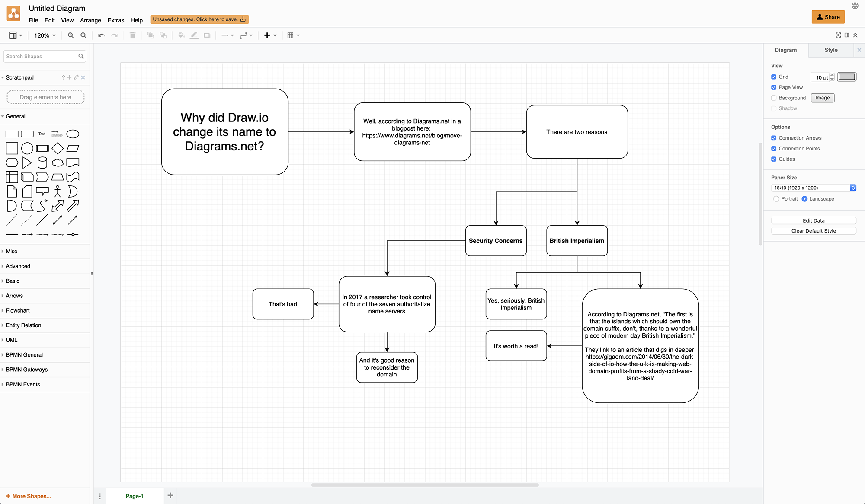Enable the Background checkbox
This screenshot has height=504, width=865.
774,98
